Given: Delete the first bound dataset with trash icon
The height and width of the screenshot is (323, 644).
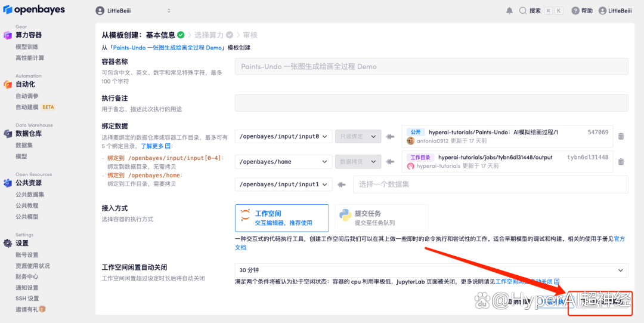Looking at the screenshot, I should coord(621,136).
